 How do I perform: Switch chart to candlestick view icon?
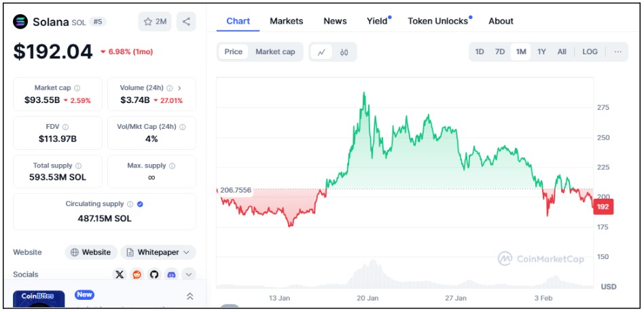[x=344, y=52]
